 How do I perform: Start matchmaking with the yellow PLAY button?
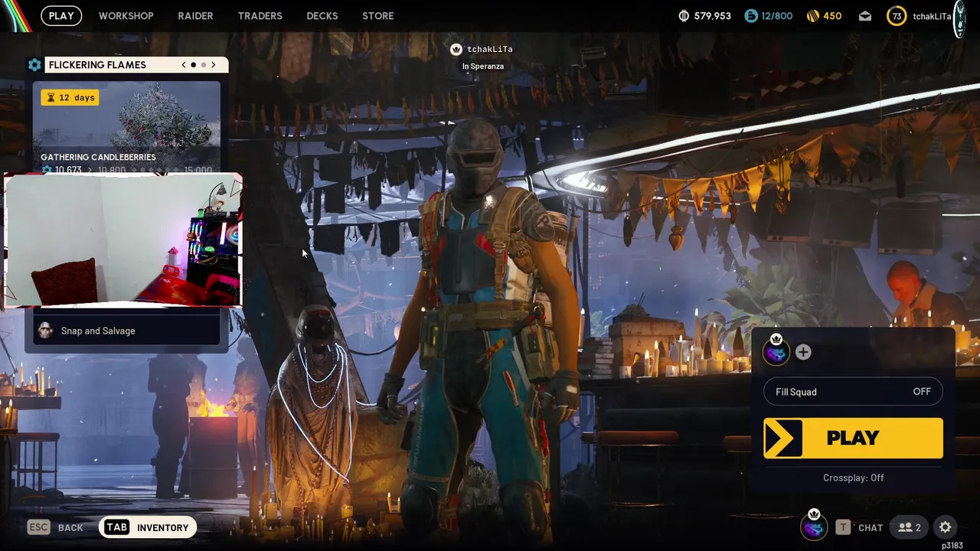click(853, 438)
